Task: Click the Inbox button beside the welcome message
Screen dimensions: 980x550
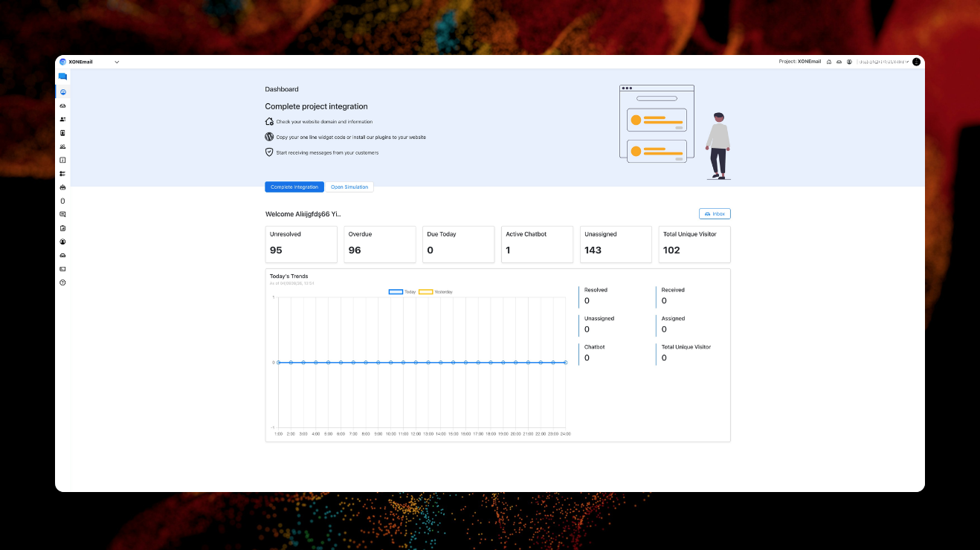Action: click(714, 213)
